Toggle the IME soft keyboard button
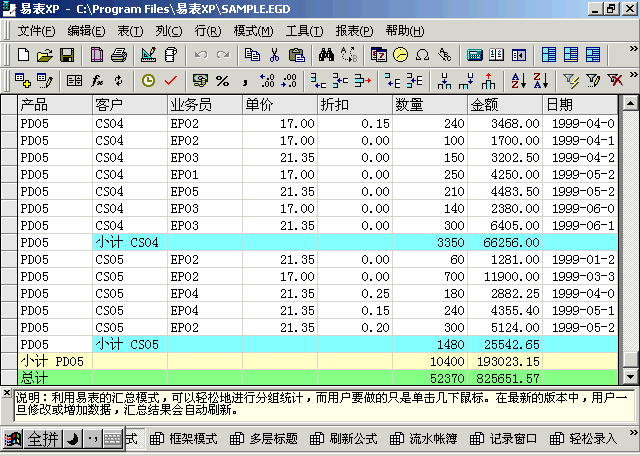 113,439
